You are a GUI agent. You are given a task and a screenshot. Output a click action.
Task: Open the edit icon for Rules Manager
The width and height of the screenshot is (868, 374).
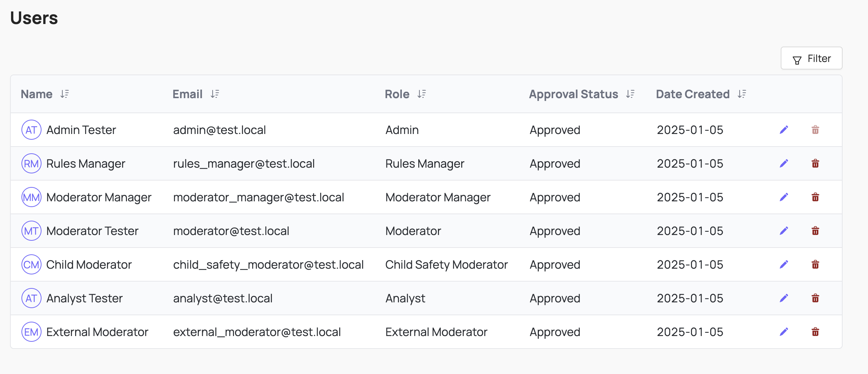pos(784,163)
